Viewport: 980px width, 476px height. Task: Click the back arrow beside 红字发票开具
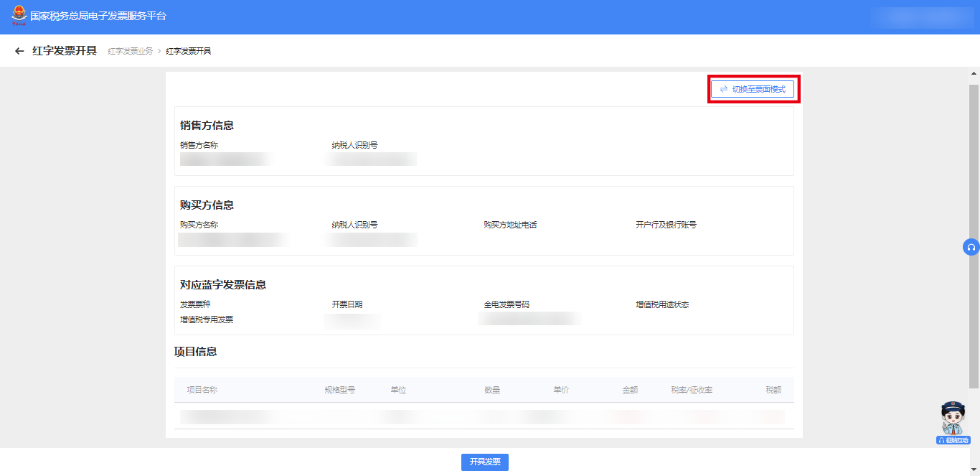[19, 51]
